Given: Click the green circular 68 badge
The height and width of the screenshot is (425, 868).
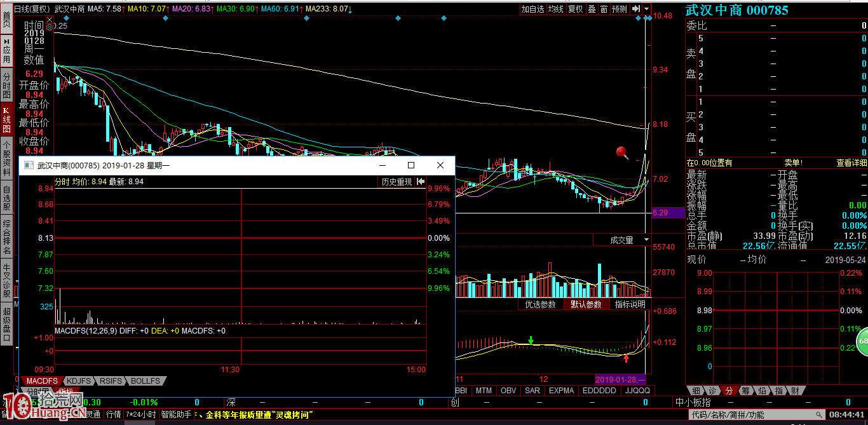Looking at the screenshot, I should (x=862, y=341).
